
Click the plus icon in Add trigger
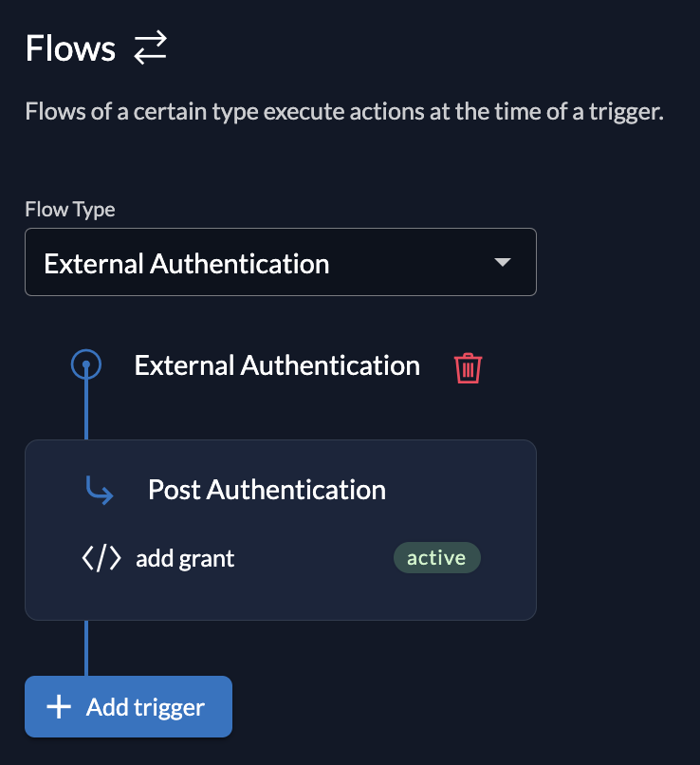59,707
